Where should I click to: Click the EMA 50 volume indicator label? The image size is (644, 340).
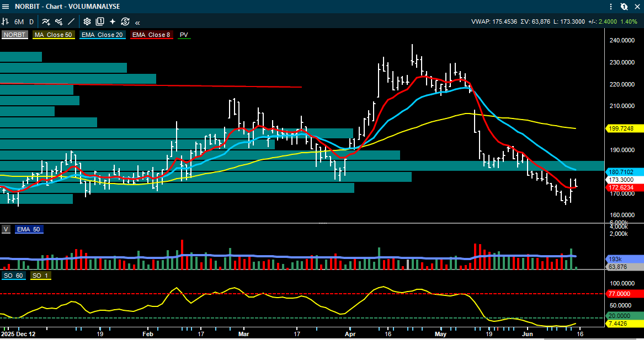tap(29, 229)
